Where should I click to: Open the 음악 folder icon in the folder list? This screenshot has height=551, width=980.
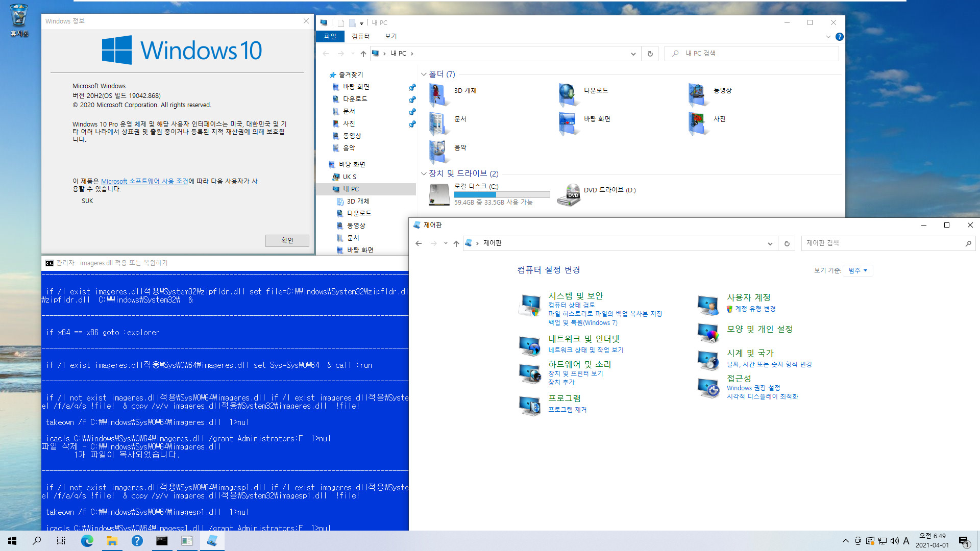click(438, 152)
